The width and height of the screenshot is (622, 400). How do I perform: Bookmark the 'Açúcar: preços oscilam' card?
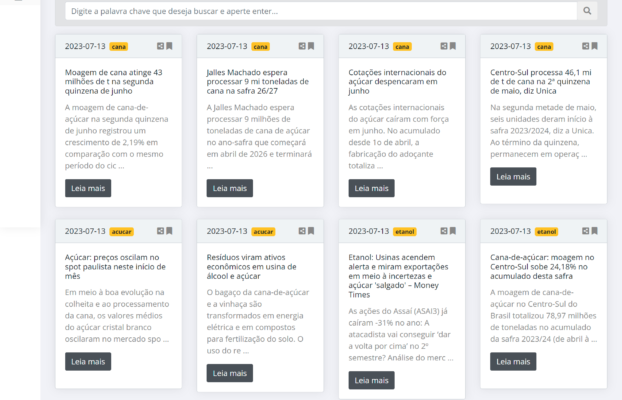pos(169,231)
